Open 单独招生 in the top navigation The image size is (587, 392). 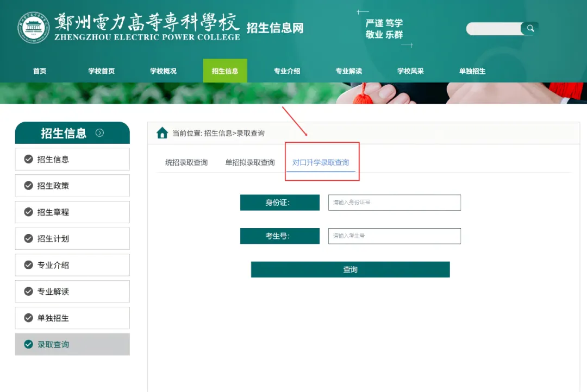(x=472, y=71)
